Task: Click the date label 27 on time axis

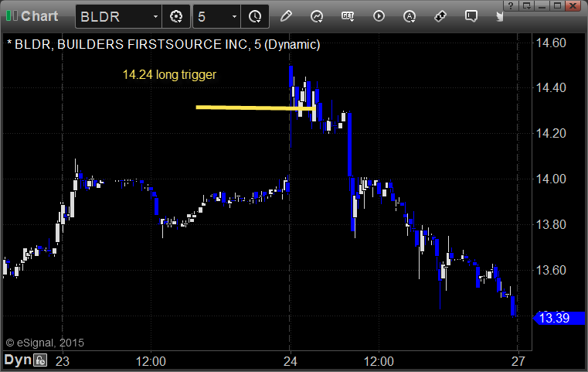Action: click(x=518, y=361)
